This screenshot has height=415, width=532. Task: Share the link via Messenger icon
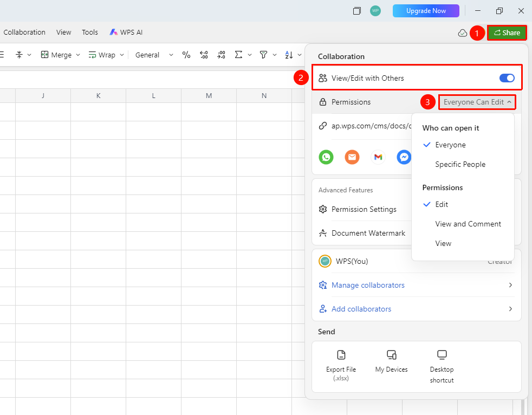click(404, 157)
